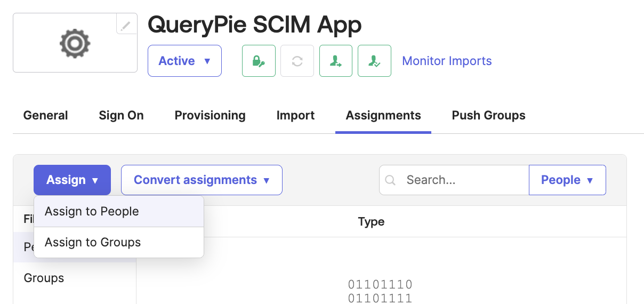
Task: Click the green lock credentials icon
Action: tap(259, 61)
